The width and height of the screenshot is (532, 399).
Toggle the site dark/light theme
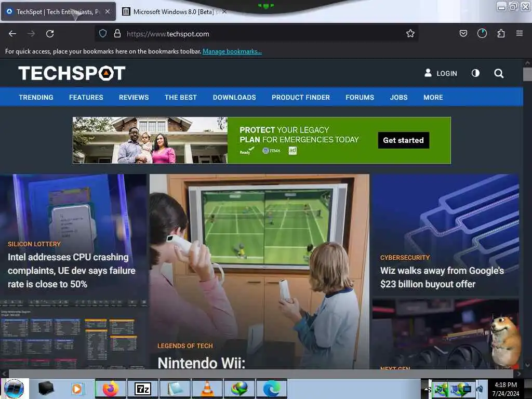476,73
